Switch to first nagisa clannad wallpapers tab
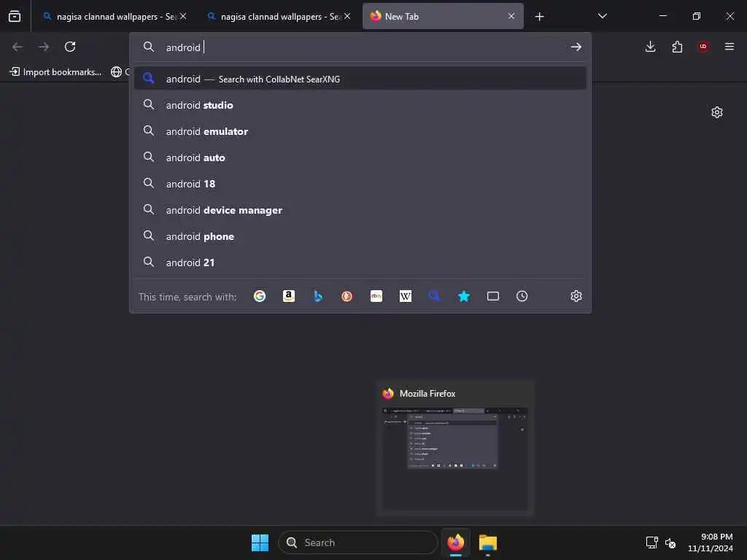747x560 pixels. point(115,17)
